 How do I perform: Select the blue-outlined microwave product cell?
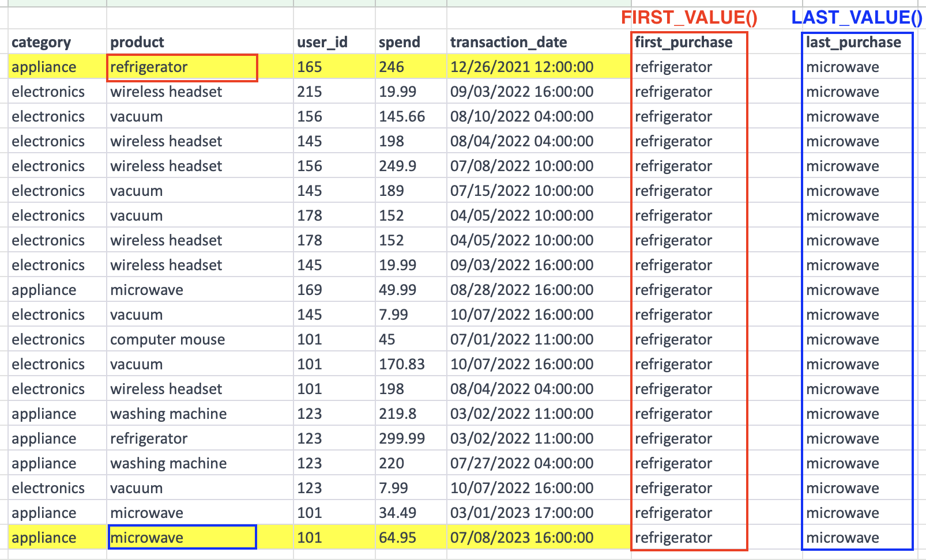point(182,538)
